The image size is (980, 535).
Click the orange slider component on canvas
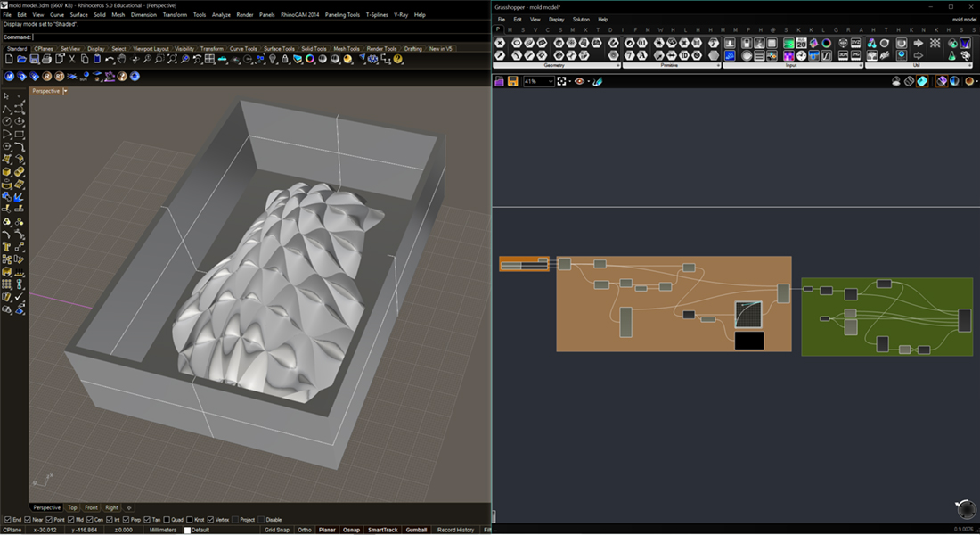[525, 264]
